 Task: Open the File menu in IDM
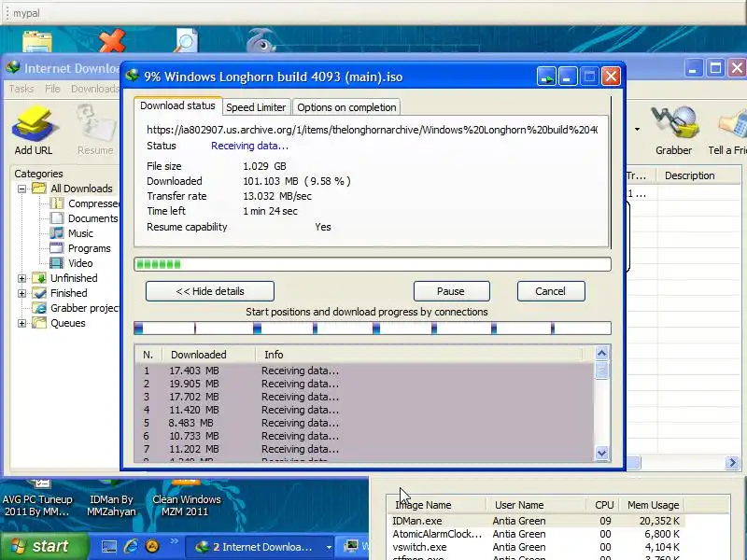(52, 89)
